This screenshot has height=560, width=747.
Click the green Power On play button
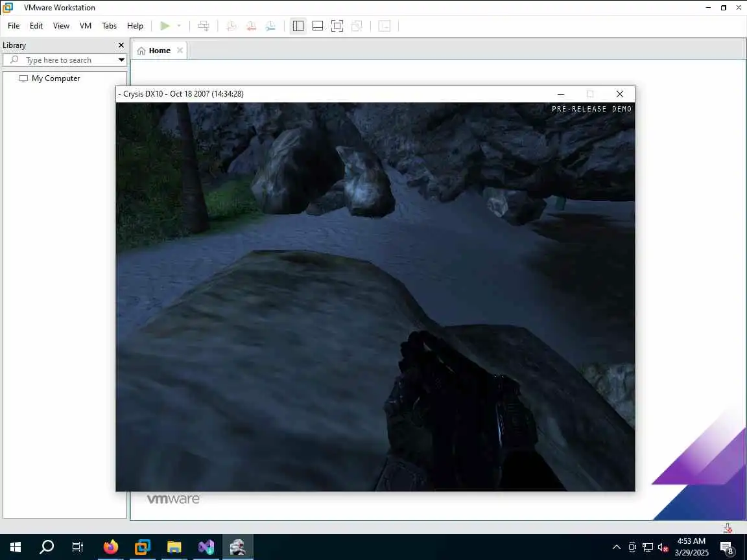(165, 26)
